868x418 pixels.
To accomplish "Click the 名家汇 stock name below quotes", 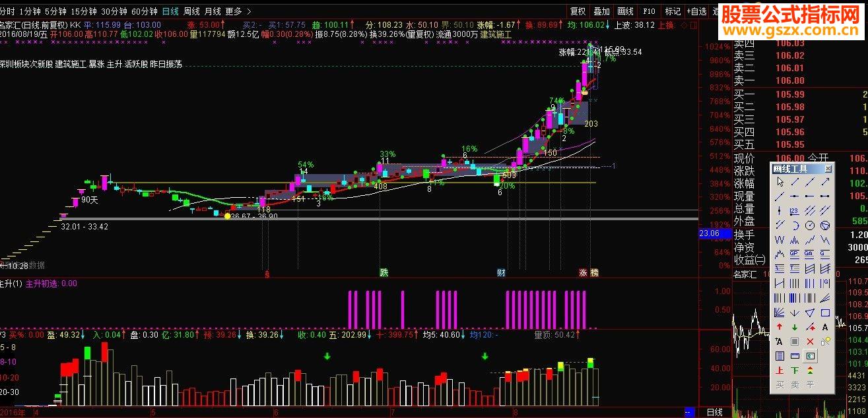I will [x=746, y=273].
